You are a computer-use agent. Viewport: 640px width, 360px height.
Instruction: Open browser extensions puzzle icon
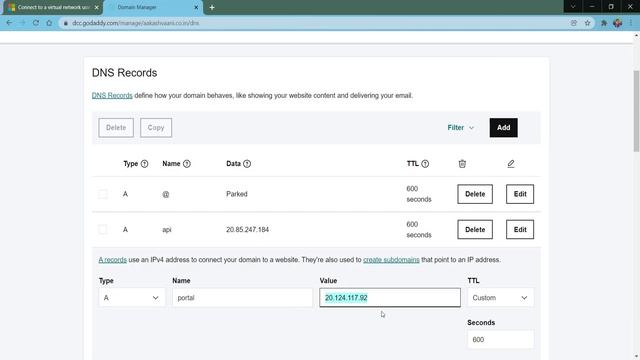(x=604, y=23)
